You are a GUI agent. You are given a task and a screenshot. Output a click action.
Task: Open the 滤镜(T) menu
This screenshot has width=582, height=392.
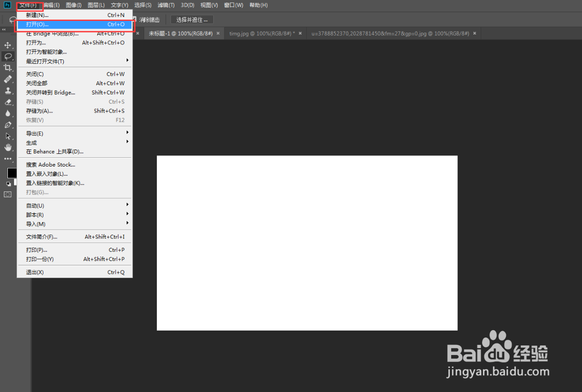pos(166,5)
